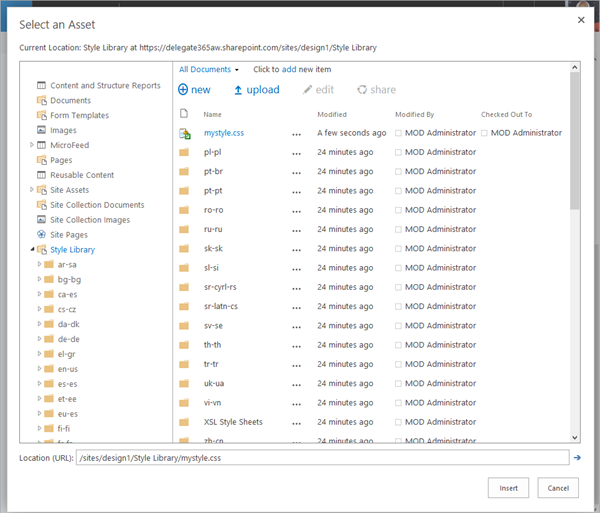Open ellipsis menu for mystyle.css
This screenshot has height=513, width=600.
(295, 133)
